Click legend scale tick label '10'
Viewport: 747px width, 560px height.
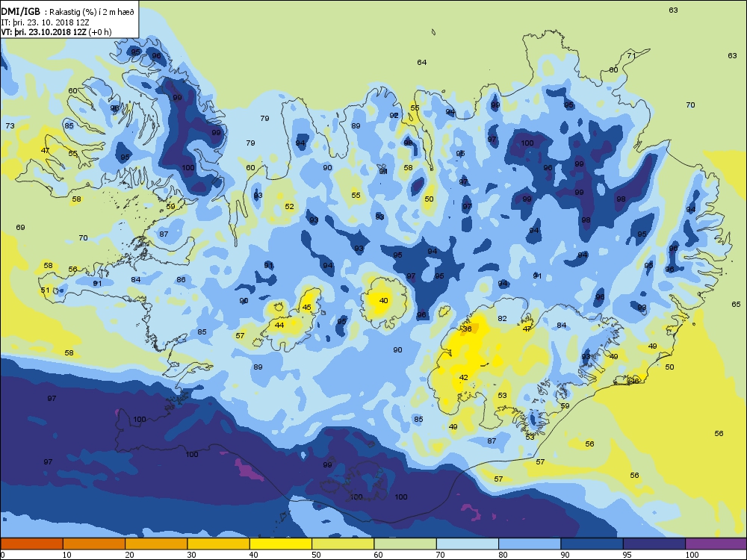click(x=66, y=555)
